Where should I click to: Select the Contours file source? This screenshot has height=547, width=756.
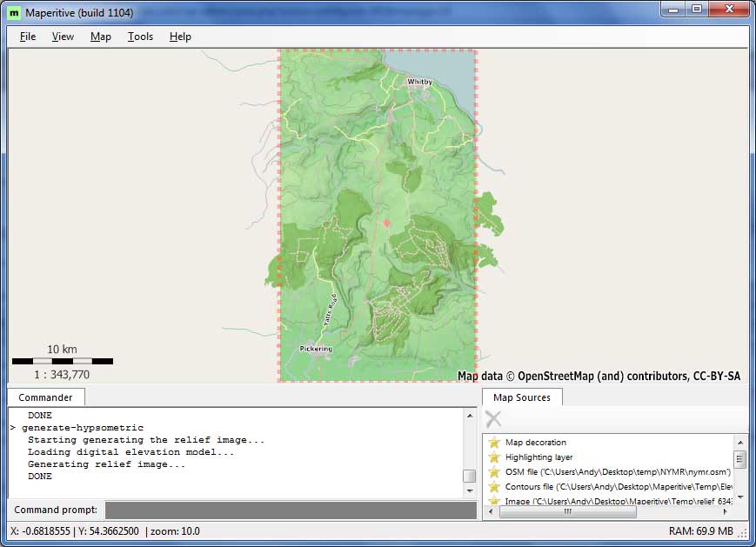[619, 487]
